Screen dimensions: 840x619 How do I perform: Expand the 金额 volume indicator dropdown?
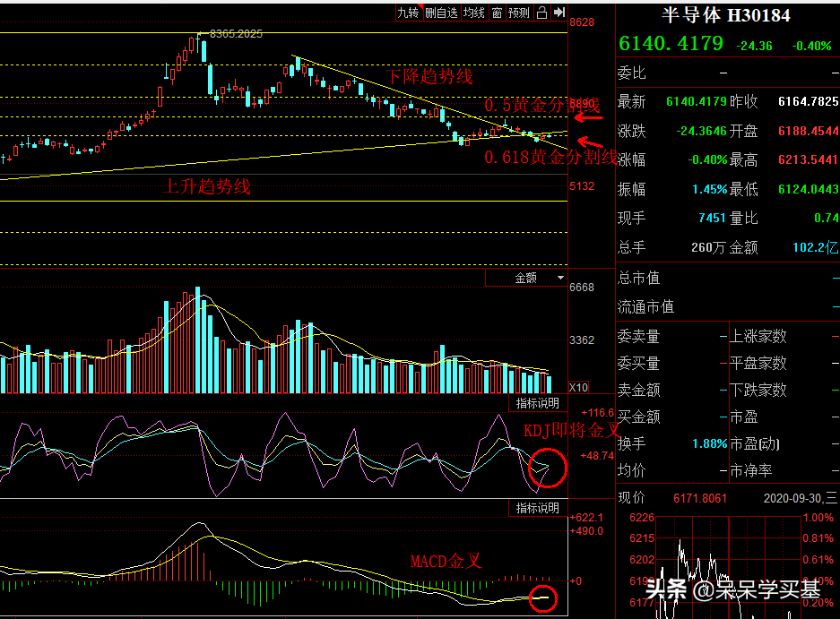click(526, 278)
